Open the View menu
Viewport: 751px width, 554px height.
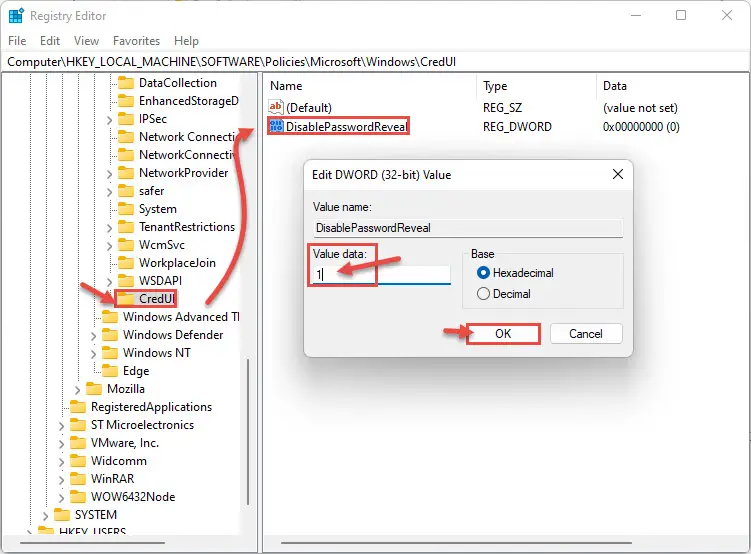point(86,41)
